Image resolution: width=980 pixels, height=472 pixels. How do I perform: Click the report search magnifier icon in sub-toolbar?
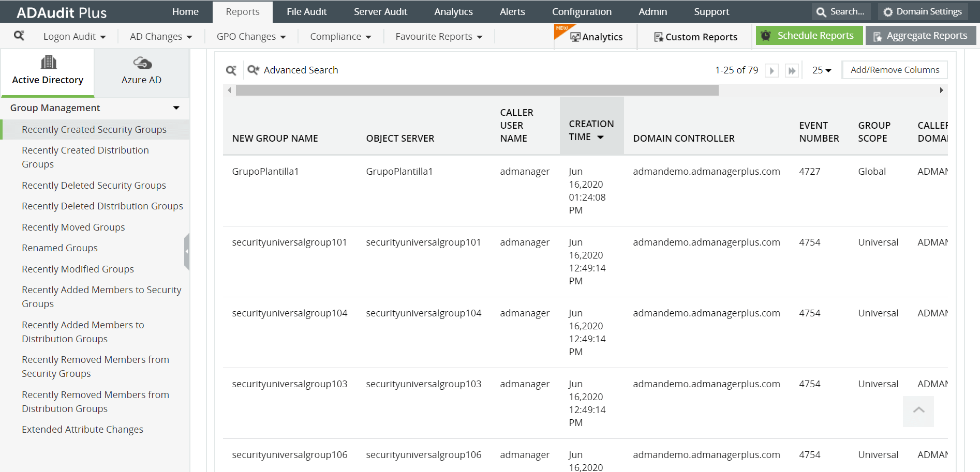point(19,36)
